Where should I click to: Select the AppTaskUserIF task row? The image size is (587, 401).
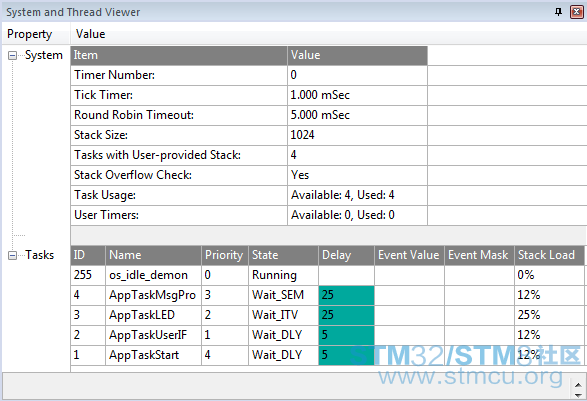click(x=328, y=335)
